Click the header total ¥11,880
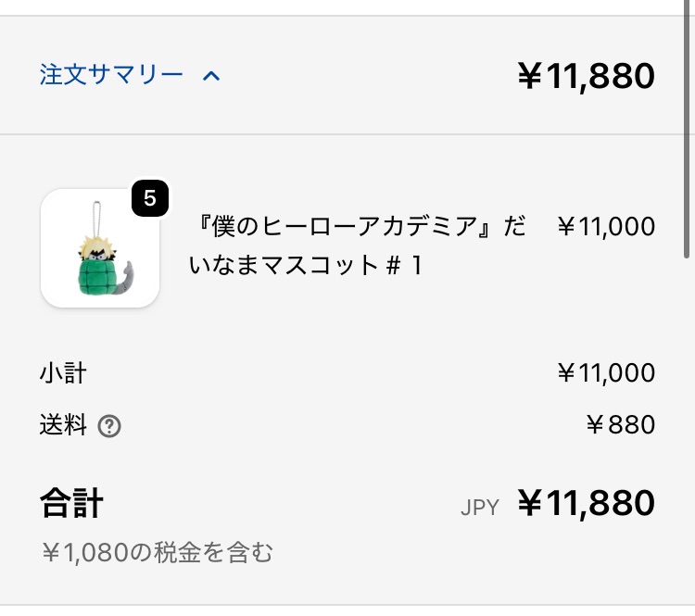Viewport: 695px width, 616px height. tap(586, 75)
